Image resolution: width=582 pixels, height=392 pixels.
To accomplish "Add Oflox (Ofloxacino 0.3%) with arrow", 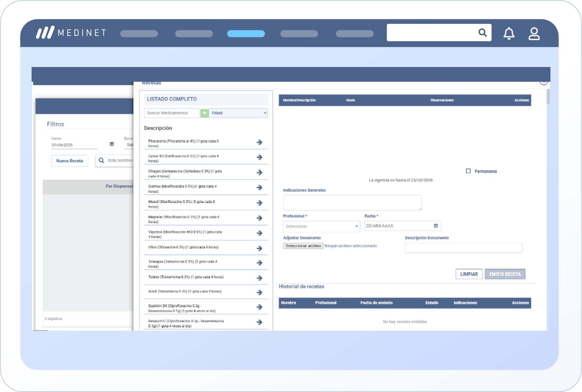I will click(259, 248).
